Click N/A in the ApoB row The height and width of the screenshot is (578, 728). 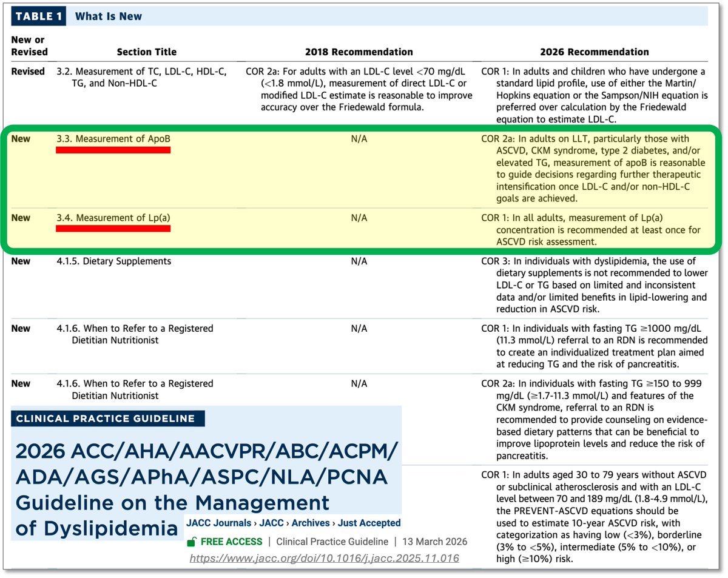pos(359,139)
